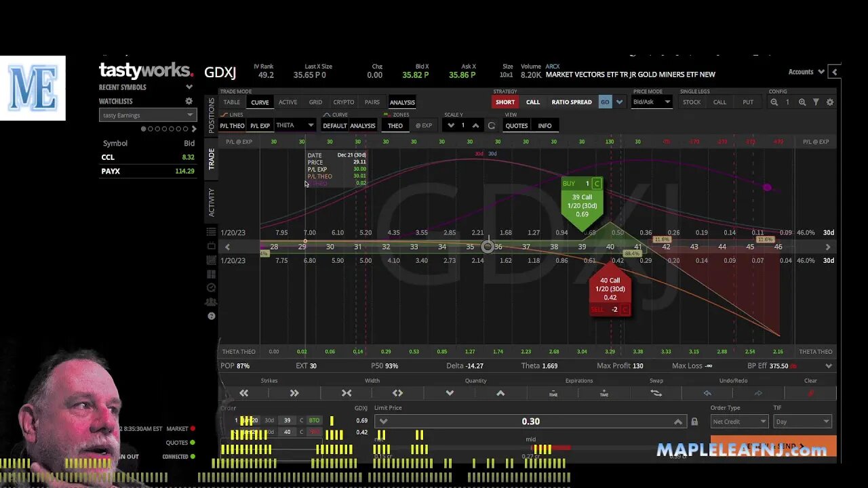Select the Default curve option
Image resolution: width=868 pixels, height=488 pixels.
pyautogui.click(x=334, y=125)
